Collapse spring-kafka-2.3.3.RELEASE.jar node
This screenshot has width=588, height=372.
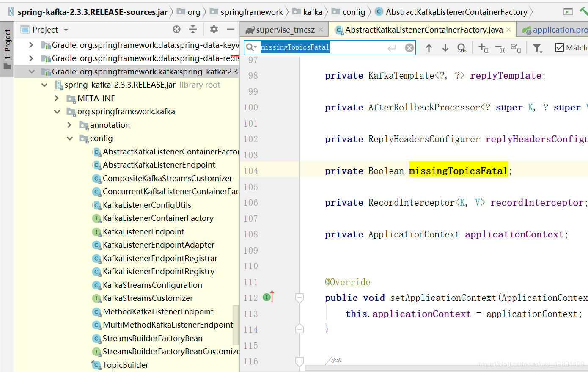click(x=44, y=85)
